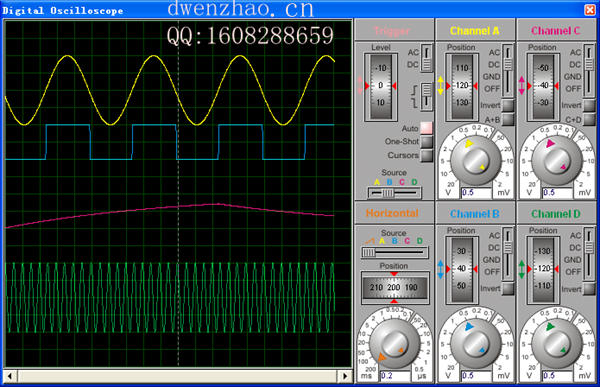Click the Channel B header label
Screen dimensions: 600x387
click(475, 214)
